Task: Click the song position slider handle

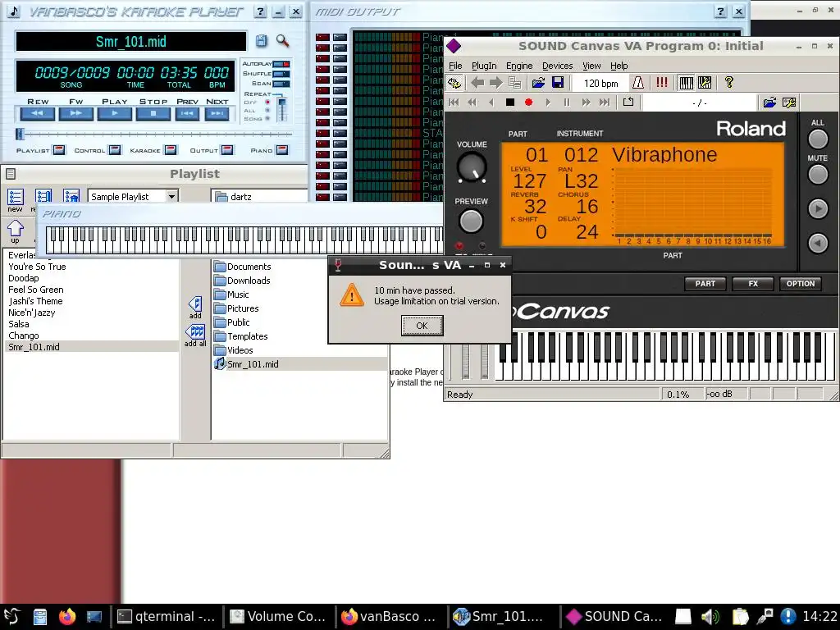Action: point(20,134)
